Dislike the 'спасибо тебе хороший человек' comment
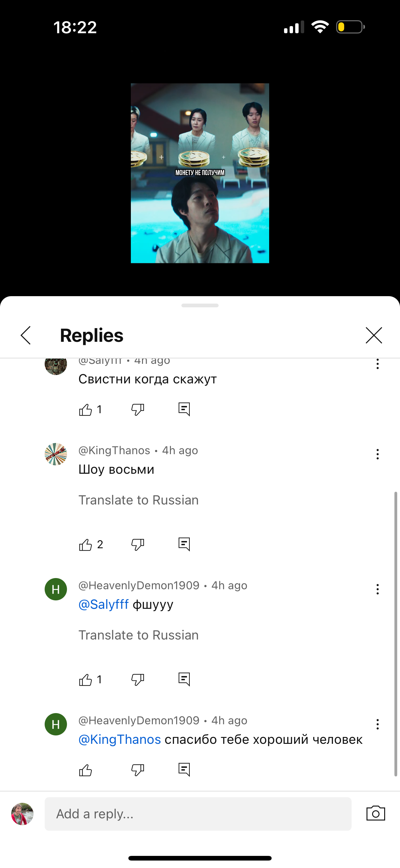 point(137,770)
